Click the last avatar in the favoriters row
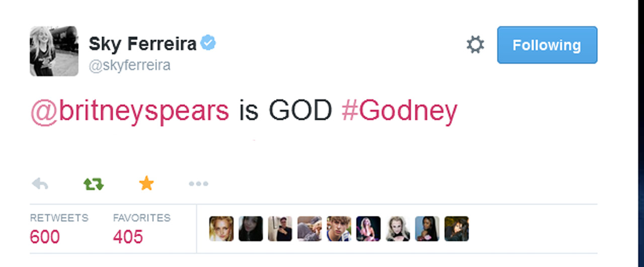The image size is (644, 267). (x=456, y=229)
